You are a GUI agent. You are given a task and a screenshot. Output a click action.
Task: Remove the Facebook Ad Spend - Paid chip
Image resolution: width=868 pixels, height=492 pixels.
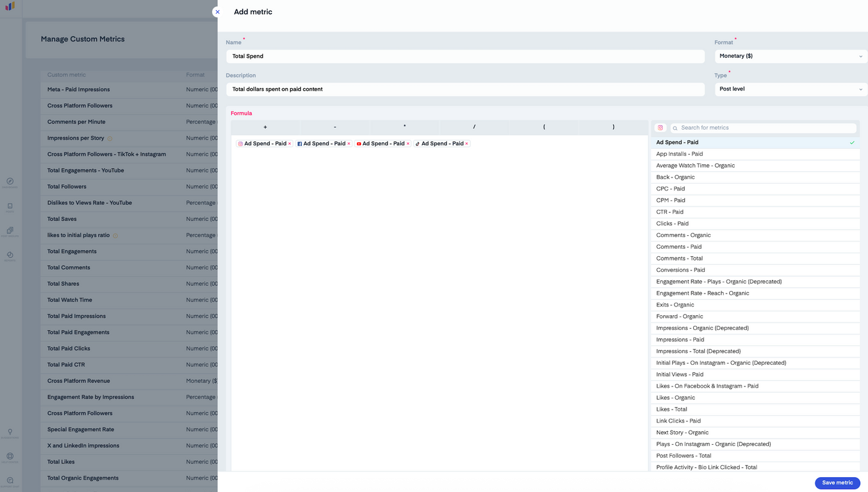(x=348, y=144)
